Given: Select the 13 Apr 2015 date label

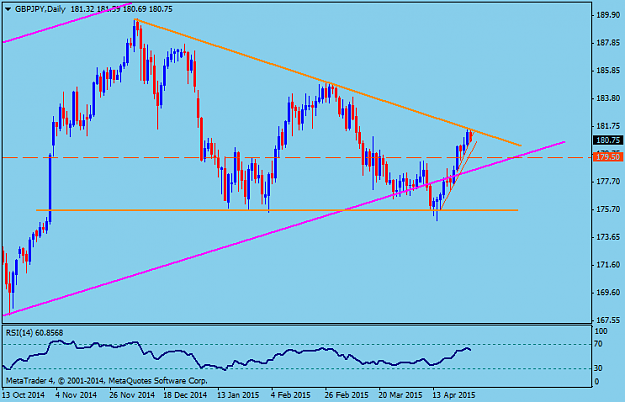Looking at the screenshot, I should coord(454,395).
